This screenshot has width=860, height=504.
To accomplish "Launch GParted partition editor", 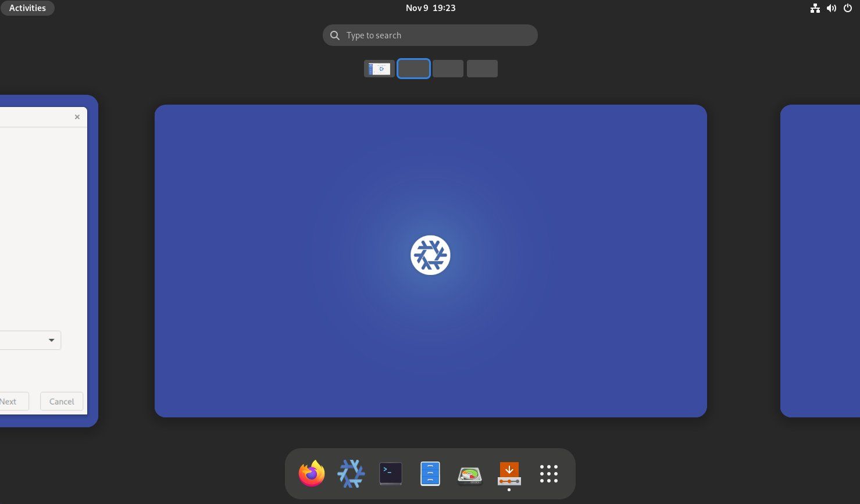I will click(469, 474).
